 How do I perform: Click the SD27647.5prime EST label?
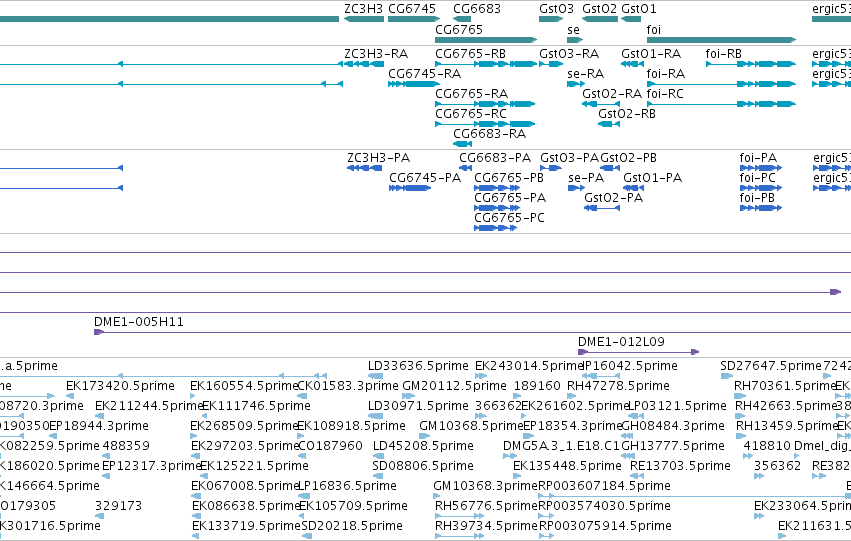771,366
